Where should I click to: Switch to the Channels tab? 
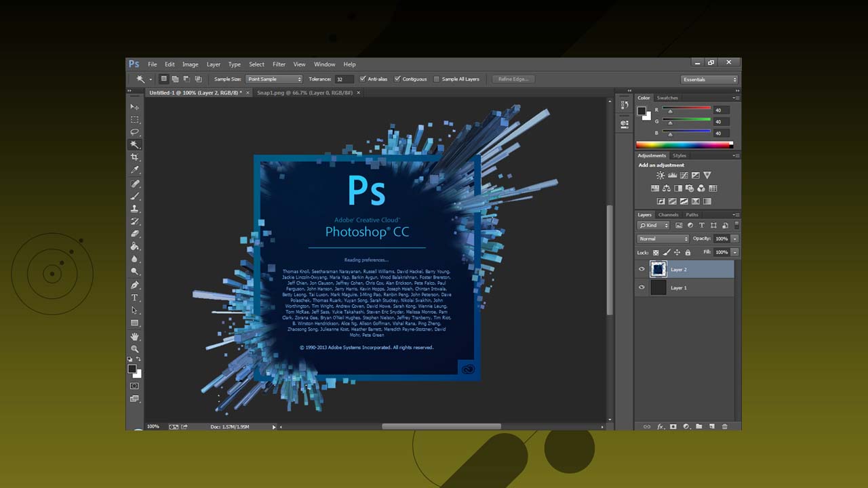(x=669, y=215)
